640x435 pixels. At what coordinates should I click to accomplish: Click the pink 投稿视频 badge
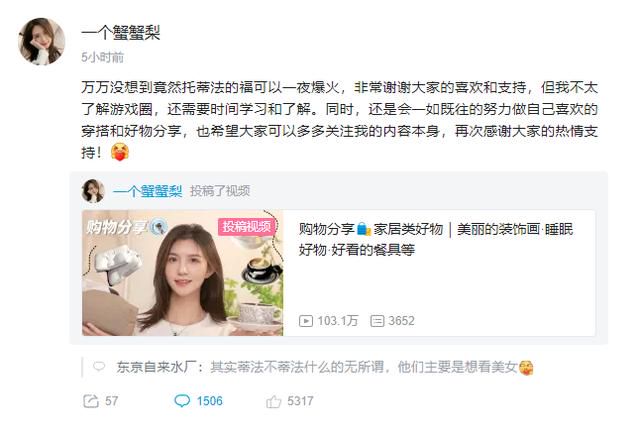[x=247, y=226]
